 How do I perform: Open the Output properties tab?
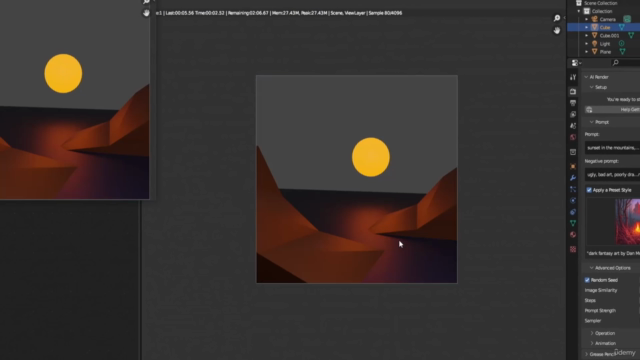(573, 103)
